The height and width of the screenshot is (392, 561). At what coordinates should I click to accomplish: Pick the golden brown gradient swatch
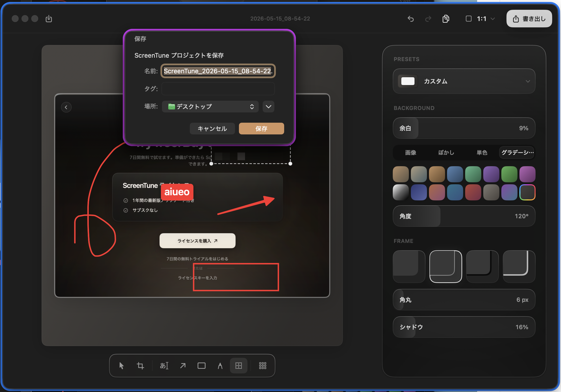coord(437,174)
